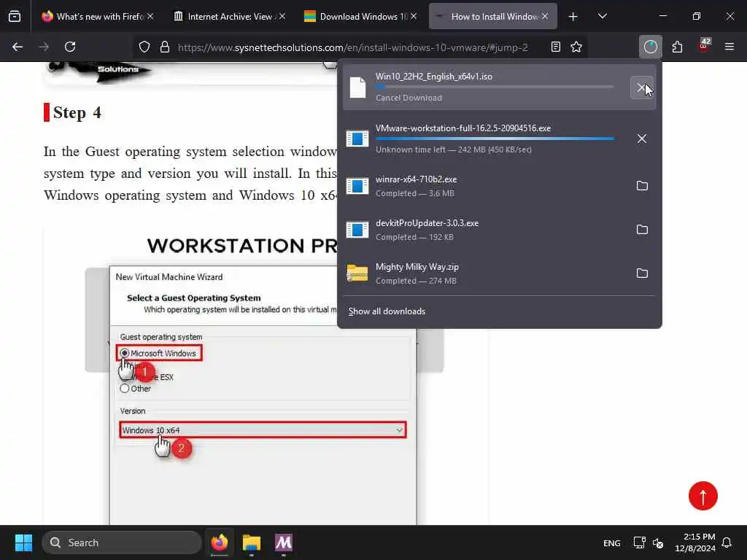Open the Firefox application menu
The width and height of the screenshot is (747, 560).
pyautogui.click(x=729, y=47)
